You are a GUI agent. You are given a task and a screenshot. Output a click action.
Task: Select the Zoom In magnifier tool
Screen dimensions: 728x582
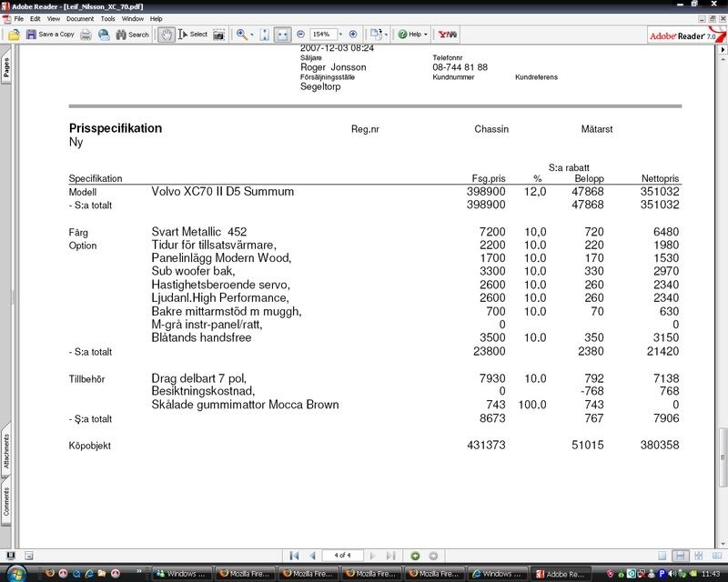pos(242,35)
